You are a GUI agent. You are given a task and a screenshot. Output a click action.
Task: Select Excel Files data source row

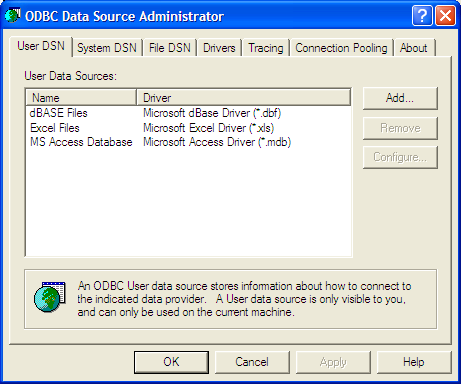point(188,128)
